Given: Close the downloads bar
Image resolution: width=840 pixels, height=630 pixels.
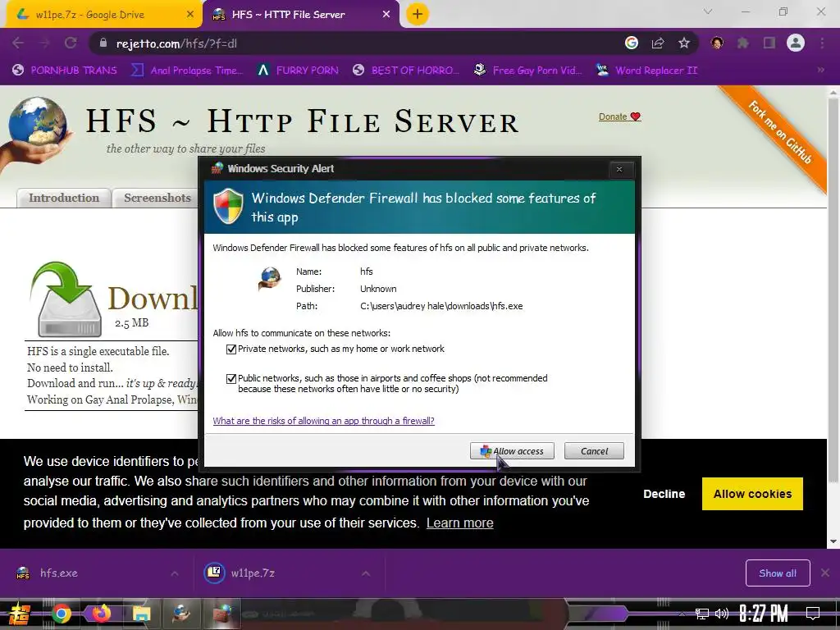Looking at the screenshot, I should [x=825, y=573].
